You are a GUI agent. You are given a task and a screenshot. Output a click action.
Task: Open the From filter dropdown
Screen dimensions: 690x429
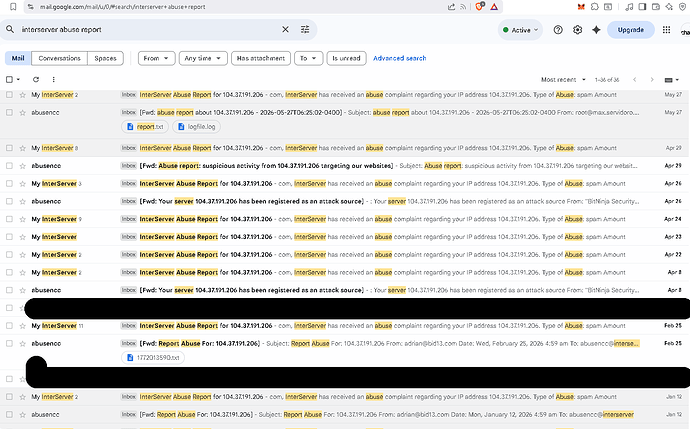coord(156,58)
